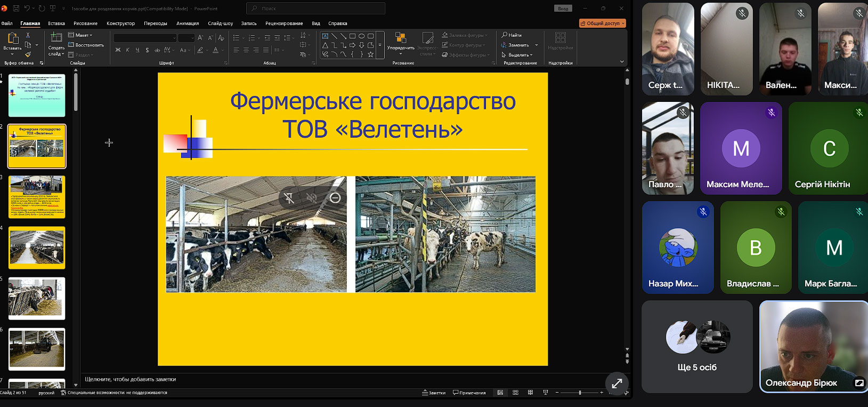Toggle bold formatting (Ж)
Screen dimensions: 868x407
click(x=118, y=50)
